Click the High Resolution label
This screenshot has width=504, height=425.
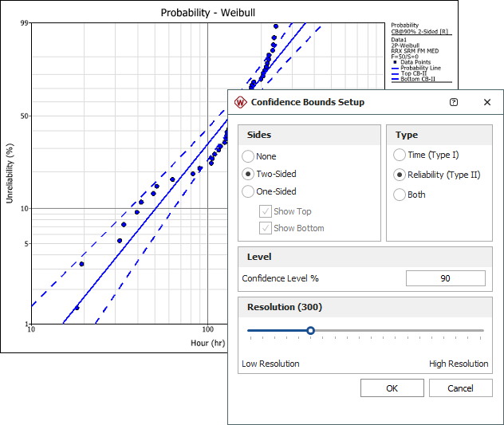click(x=459, y=364)
